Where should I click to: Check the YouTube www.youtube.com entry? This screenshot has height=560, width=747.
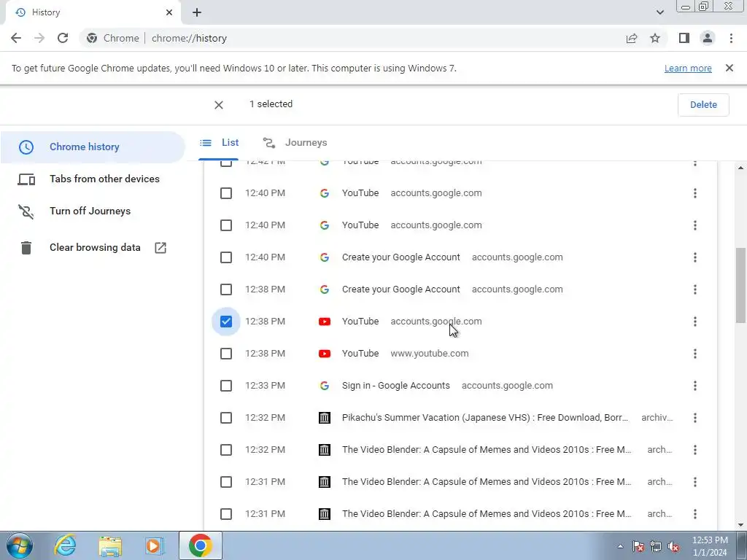point(226,354)
